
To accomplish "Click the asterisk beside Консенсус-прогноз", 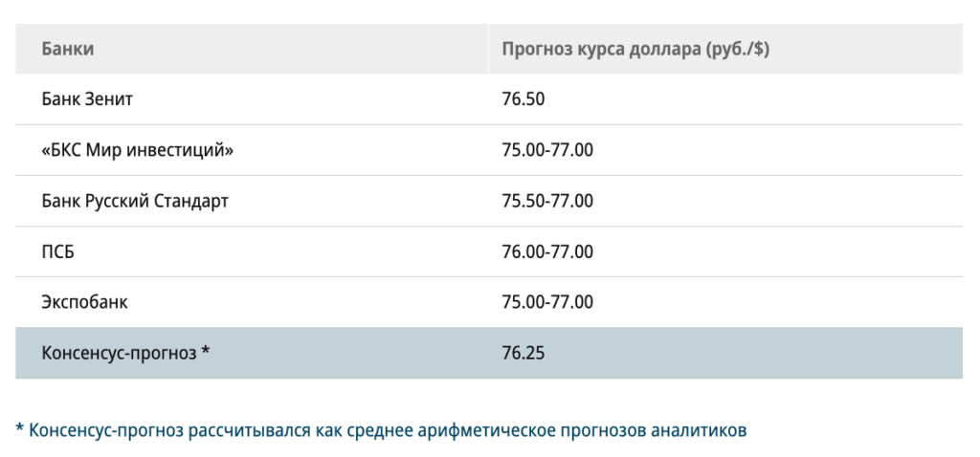I will [205, 351].
